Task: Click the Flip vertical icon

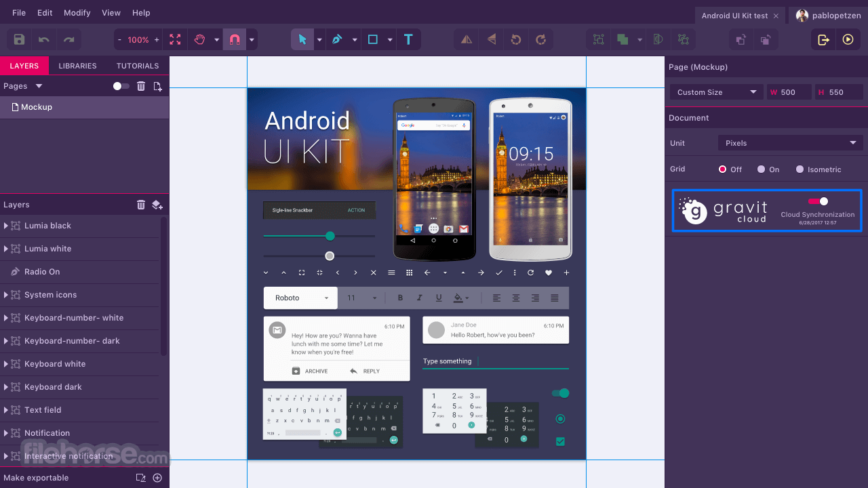Action: 492,40
